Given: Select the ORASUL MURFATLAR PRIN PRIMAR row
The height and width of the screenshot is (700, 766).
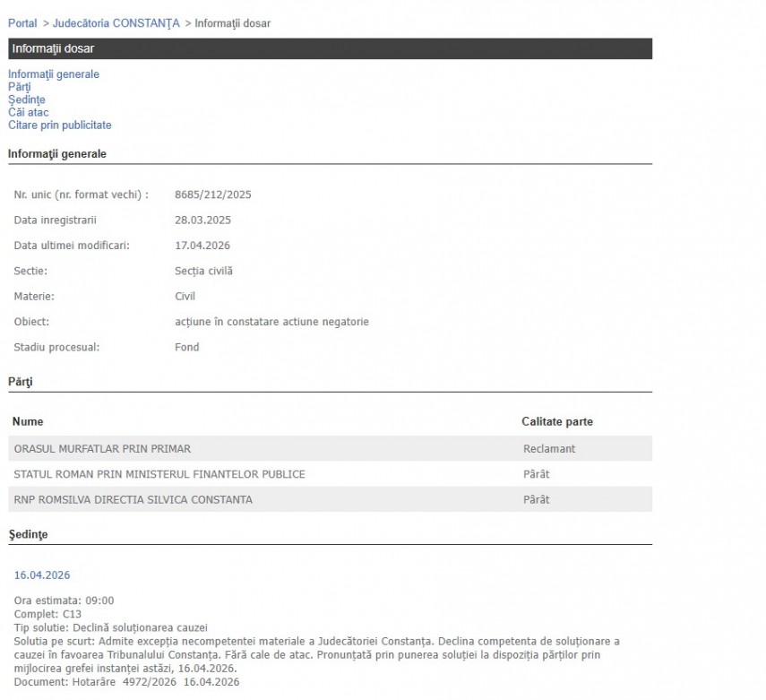Looking at the screenshot, I should pos(102,448).
